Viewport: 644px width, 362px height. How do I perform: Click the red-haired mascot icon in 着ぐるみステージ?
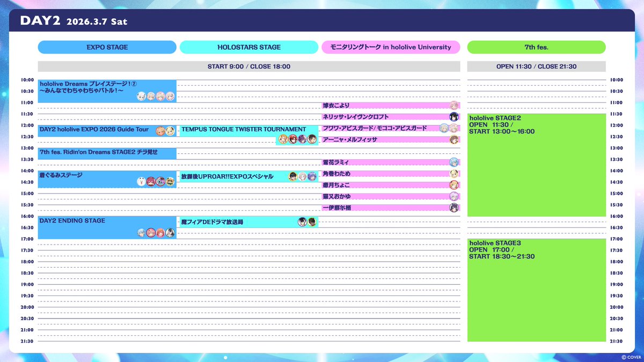(x=151, y=182)
